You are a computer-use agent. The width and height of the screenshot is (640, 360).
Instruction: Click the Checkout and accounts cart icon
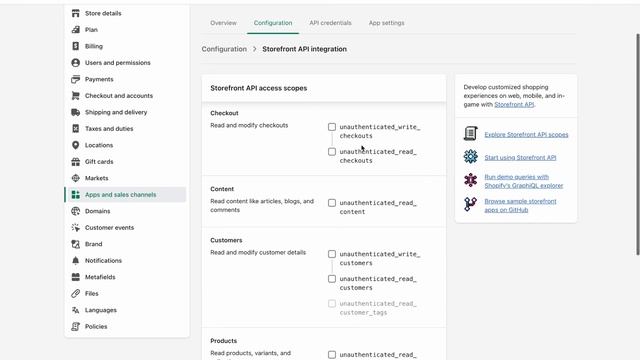point(76,96)
